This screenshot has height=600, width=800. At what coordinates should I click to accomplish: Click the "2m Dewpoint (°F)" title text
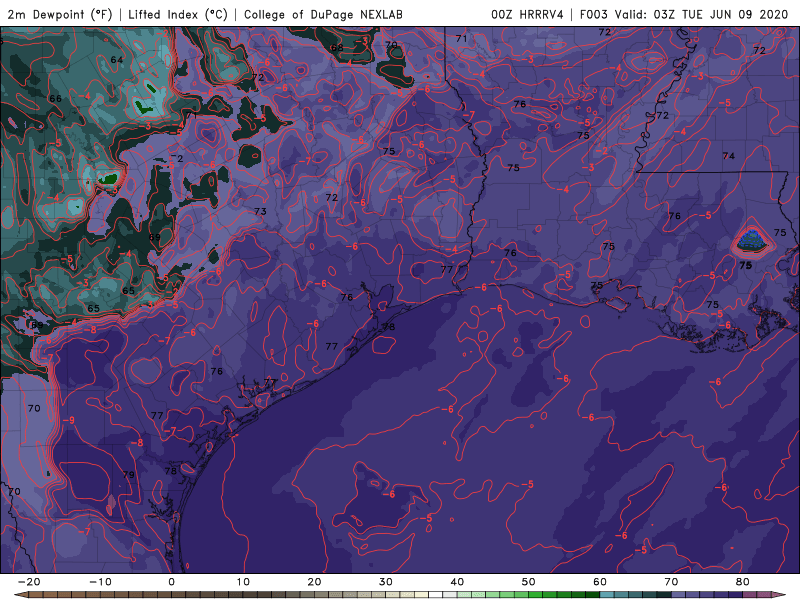pyautogui.click(x=60, y=14)
